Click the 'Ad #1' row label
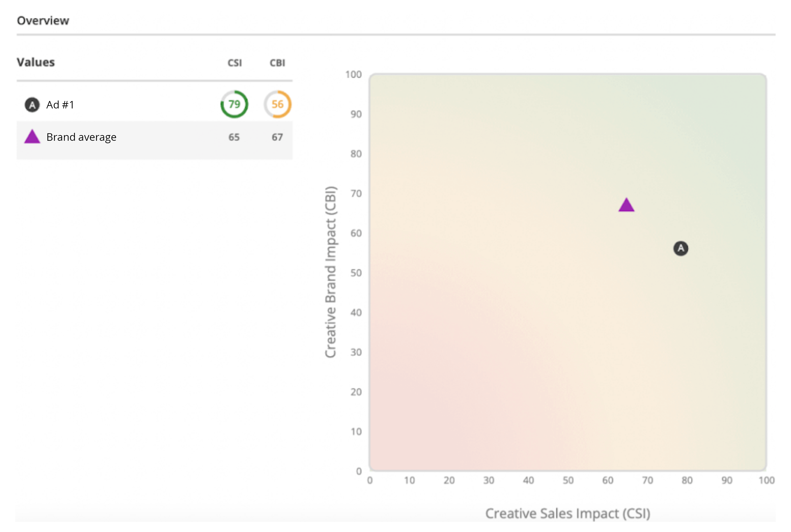This screenshot has width=791, height=532. (60, 105)
